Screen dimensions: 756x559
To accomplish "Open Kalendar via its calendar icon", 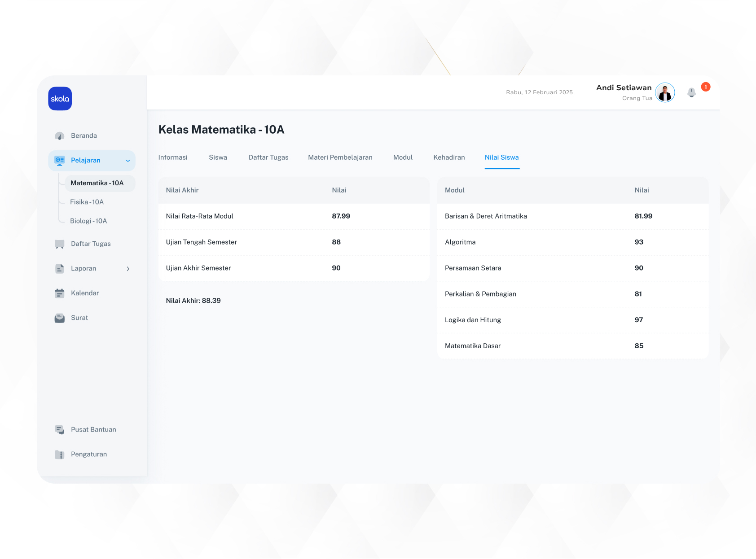I will click(x=59, y=293).
